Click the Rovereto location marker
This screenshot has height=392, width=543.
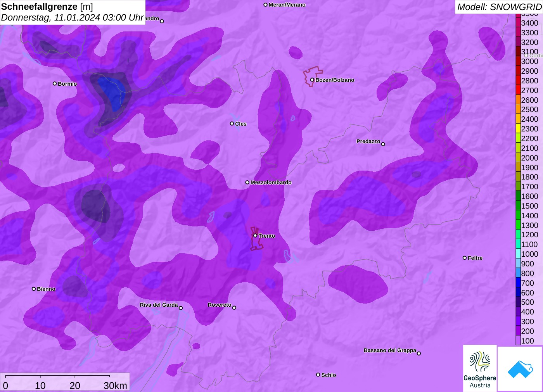point(234,308)
